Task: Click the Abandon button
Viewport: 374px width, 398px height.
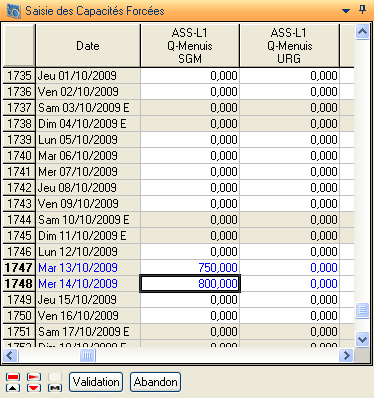Action: click(x=155, y=382)
